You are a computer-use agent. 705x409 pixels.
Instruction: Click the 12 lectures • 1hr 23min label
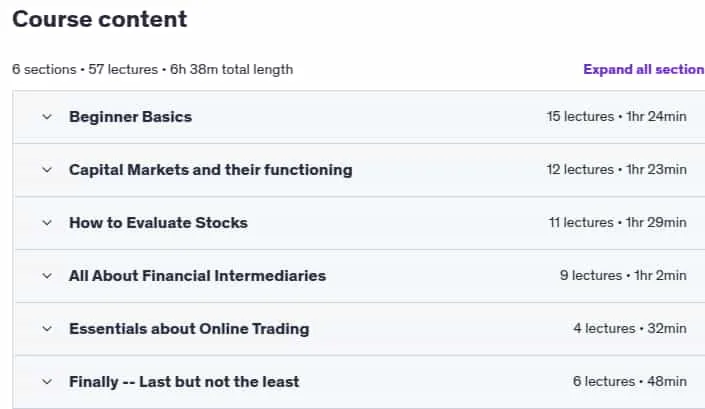click(616, 169)
